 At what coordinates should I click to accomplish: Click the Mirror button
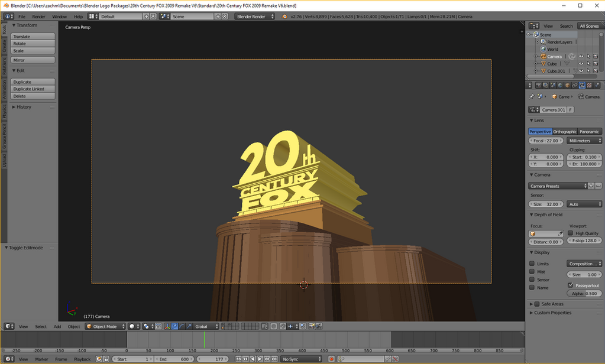click(x=33, y=60)
